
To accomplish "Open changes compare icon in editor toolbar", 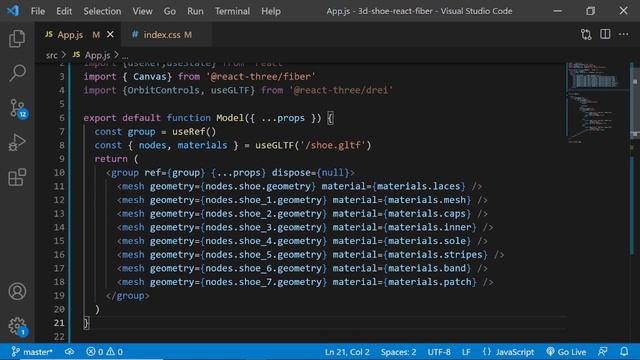I will click(586, 35).
